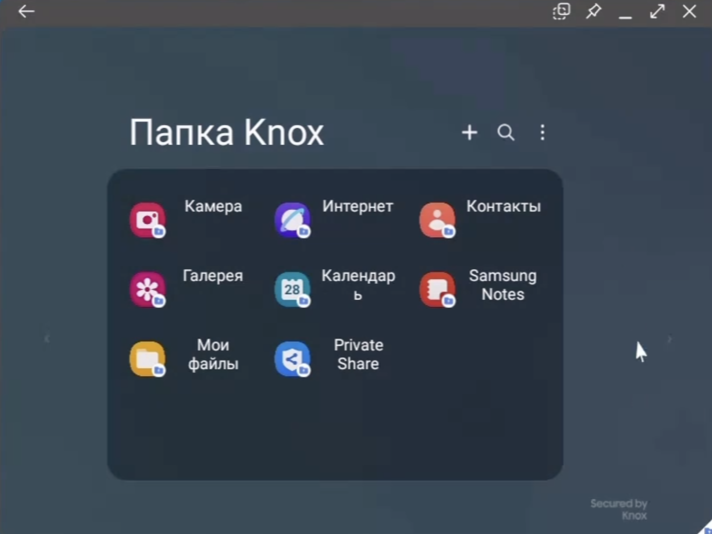
Task: Open the Календарь app icon
Action: pyautogui.click(x=292, y=290)
